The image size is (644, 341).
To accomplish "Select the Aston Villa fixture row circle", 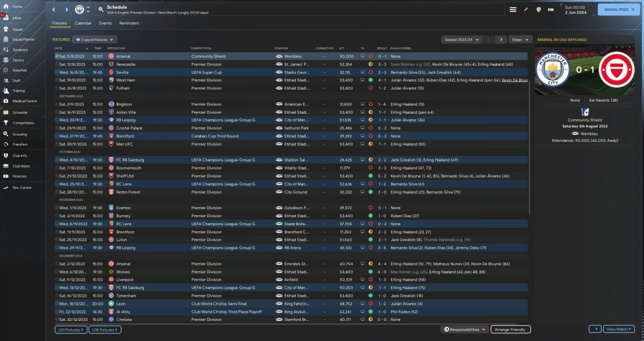I will pyautogui.click(x=57, y=112).
